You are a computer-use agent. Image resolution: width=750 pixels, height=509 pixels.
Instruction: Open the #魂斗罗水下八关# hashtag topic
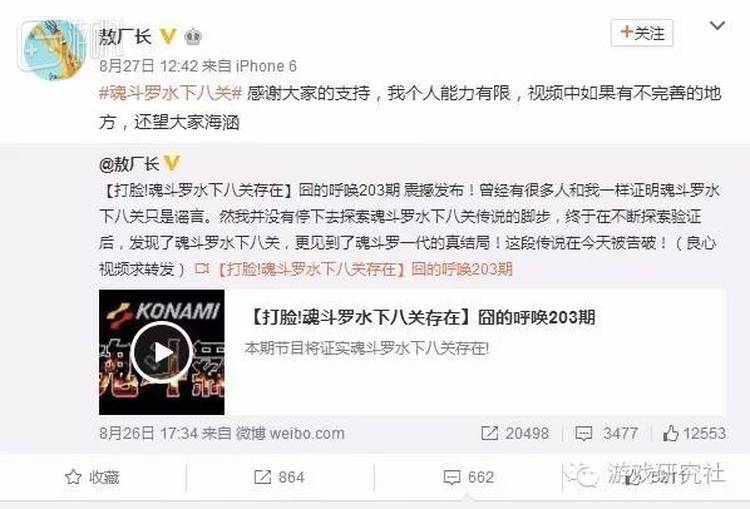tap(170, 93)
